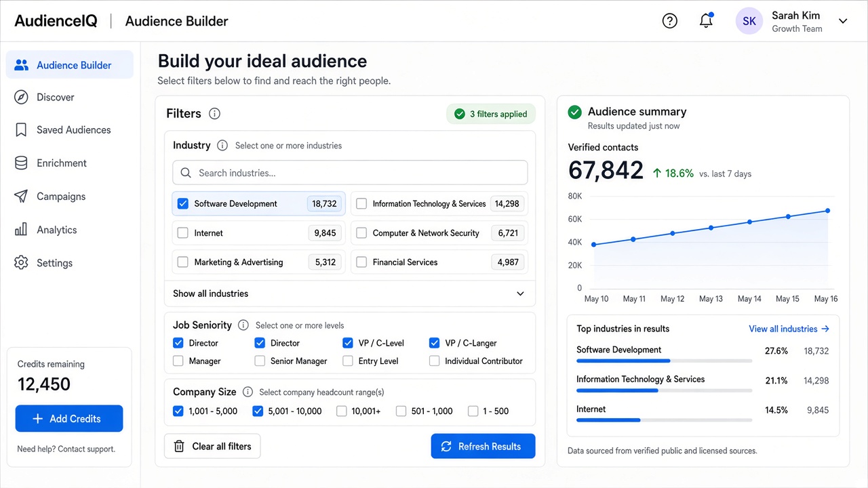Click the 12,450 credits remaining value
Viewport: 868px width, 488px height.
click(44, 384)
